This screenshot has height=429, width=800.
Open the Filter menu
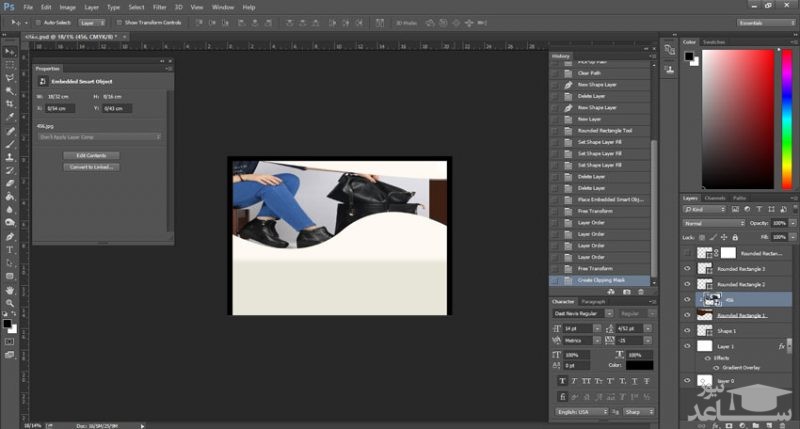[x=159, y=6]
